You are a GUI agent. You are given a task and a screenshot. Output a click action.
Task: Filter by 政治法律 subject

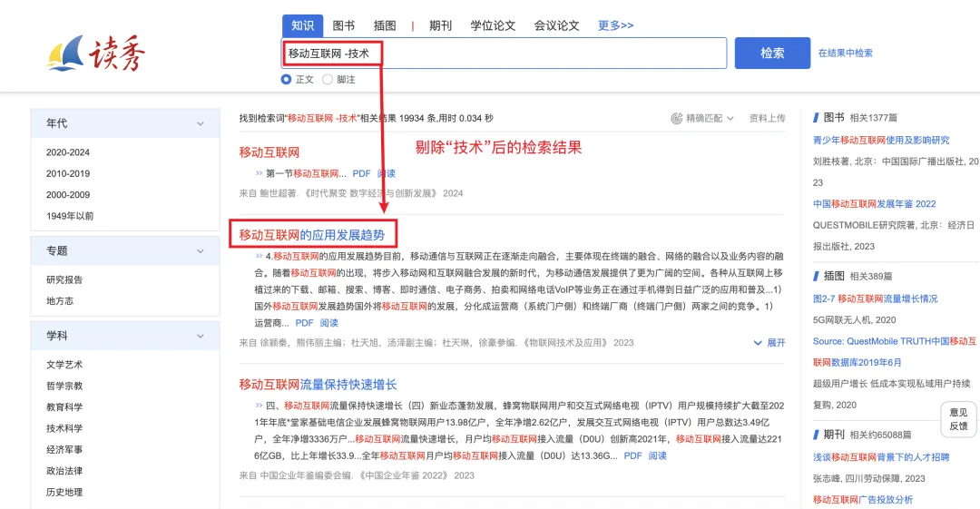pos(64,471)
